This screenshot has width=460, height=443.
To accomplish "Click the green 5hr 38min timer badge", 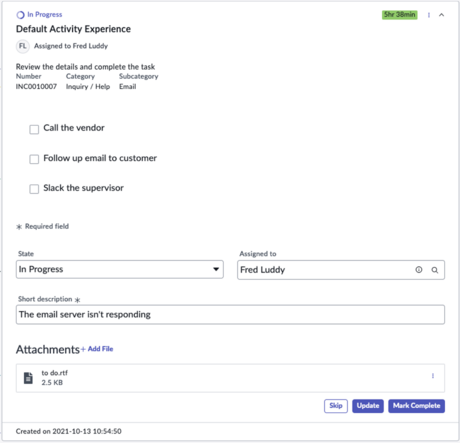I will (x=399, y=15).
